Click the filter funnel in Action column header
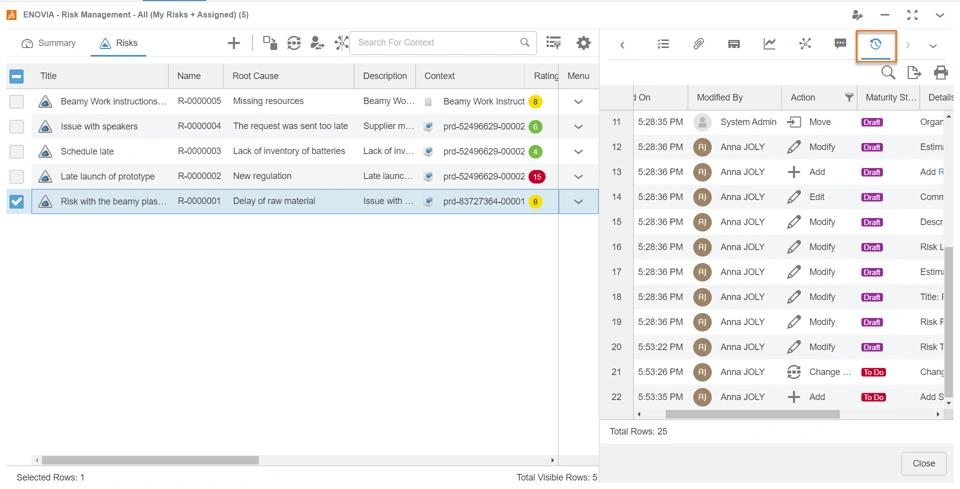Viewport: 960px width, 489px height. (849, 97)
